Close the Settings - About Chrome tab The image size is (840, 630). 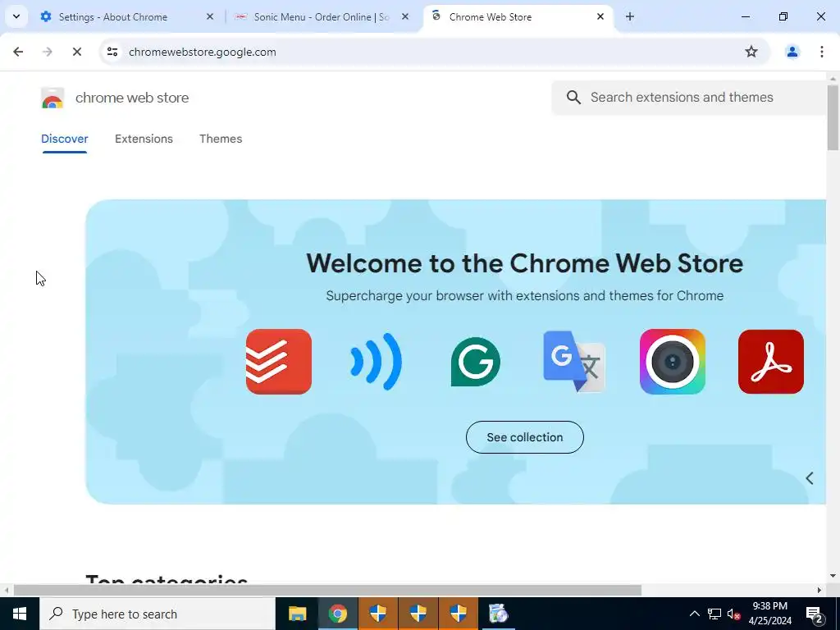(x=210, y=16)
